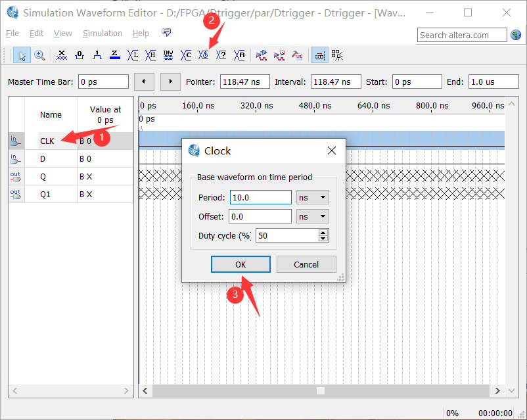Click the Q1 output pin icon
The width and height of the screenshot is (527, 420).
click(x=15, y=194)
